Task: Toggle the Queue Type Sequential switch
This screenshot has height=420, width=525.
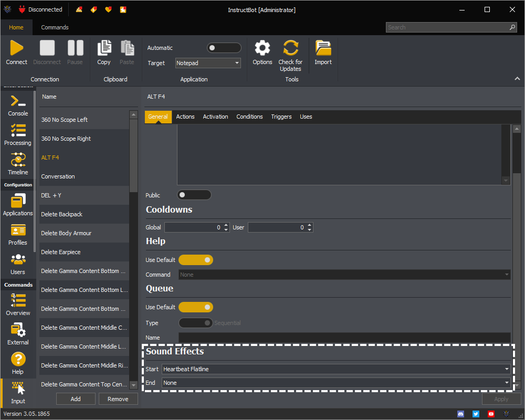Action: point(196,323)
